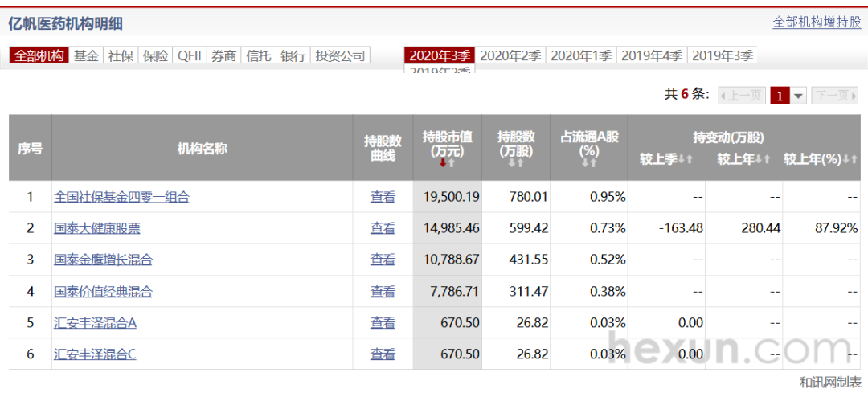Select the 2020年2季 period tab
The height and width of the screenshot is (393, 868).
510,55
